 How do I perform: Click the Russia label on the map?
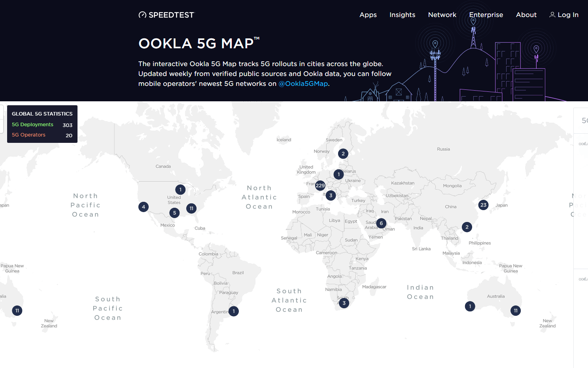click(443, 149)
